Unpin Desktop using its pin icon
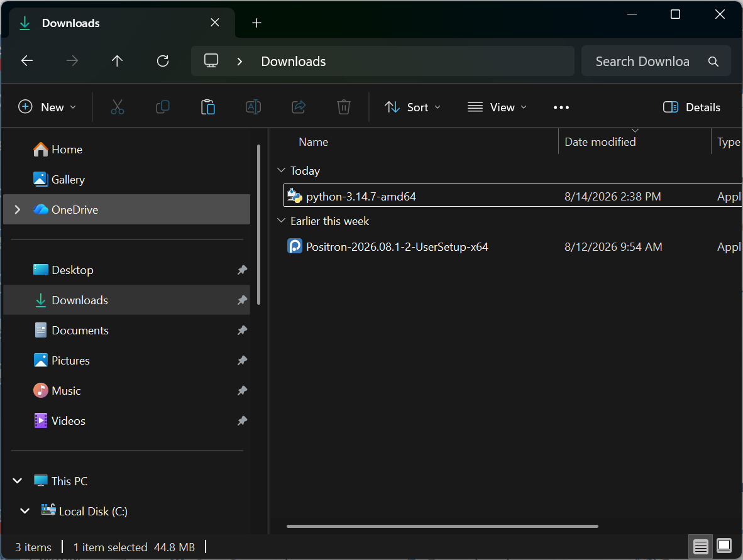 (242, 270)
